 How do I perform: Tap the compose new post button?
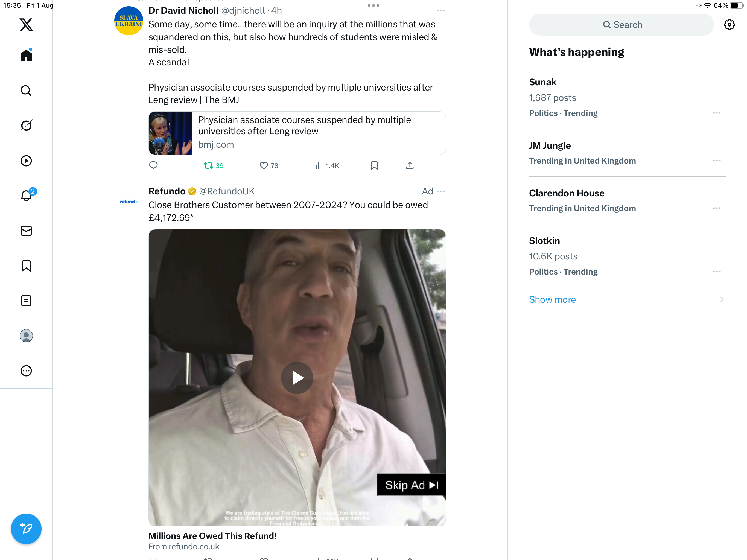click(26, 529)
